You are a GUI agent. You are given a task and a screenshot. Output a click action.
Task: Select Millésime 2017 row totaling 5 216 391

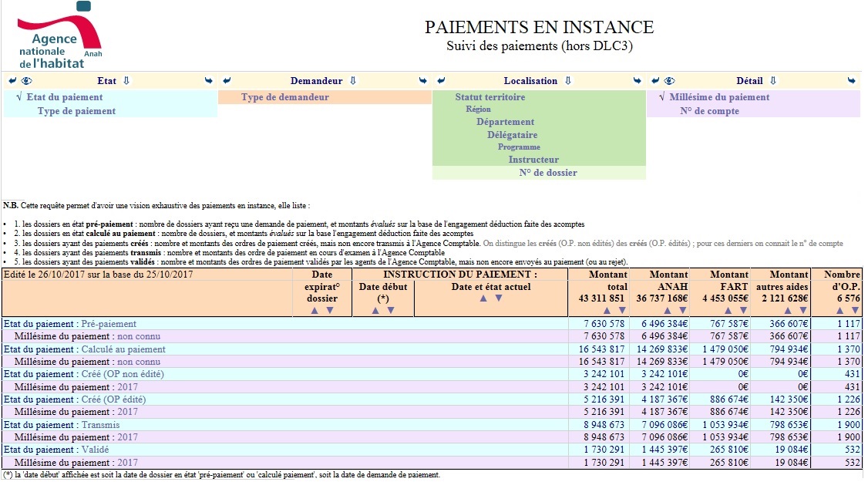coord(431,412)
